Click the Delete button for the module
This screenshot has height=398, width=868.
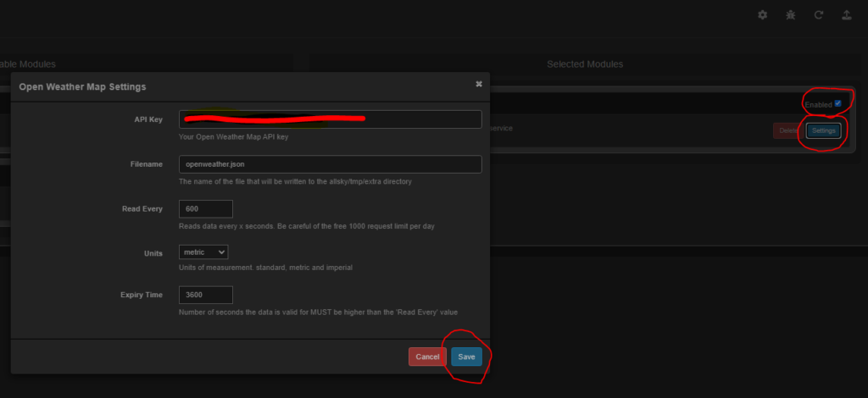[788, 131]
